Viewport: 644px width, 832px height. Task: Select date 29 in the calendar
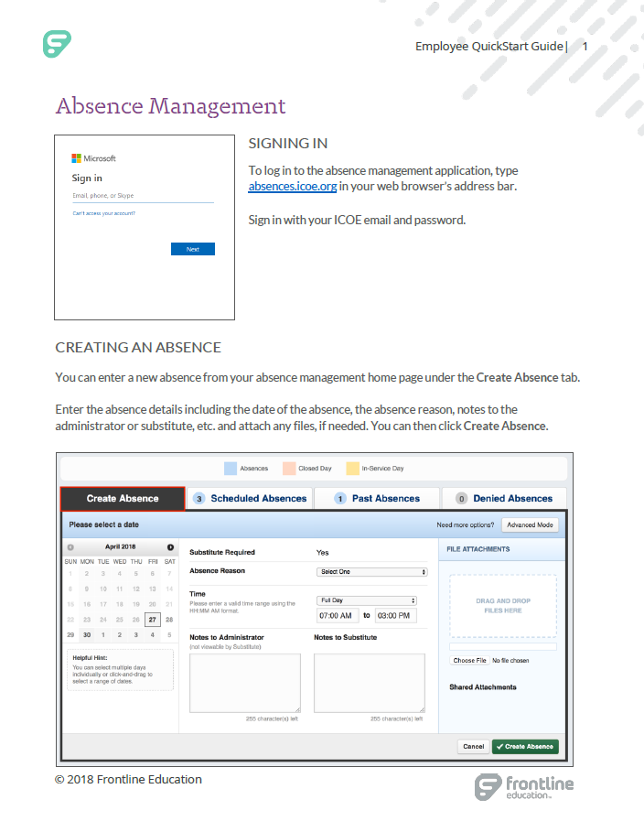pyautogui.click(x=70, y=635)
